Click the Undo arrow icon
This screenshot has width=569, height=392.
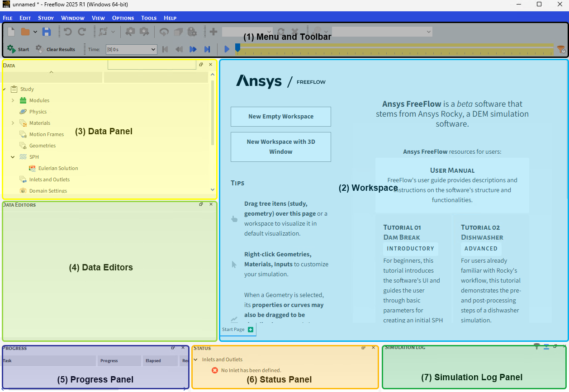click(68, 32)
